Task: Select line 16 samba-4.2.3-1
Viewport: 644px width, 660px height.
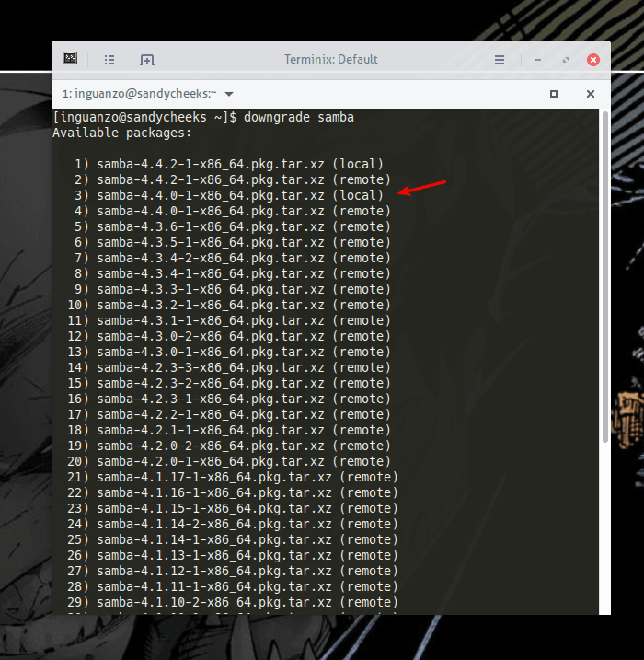Action: click(229, 399)
